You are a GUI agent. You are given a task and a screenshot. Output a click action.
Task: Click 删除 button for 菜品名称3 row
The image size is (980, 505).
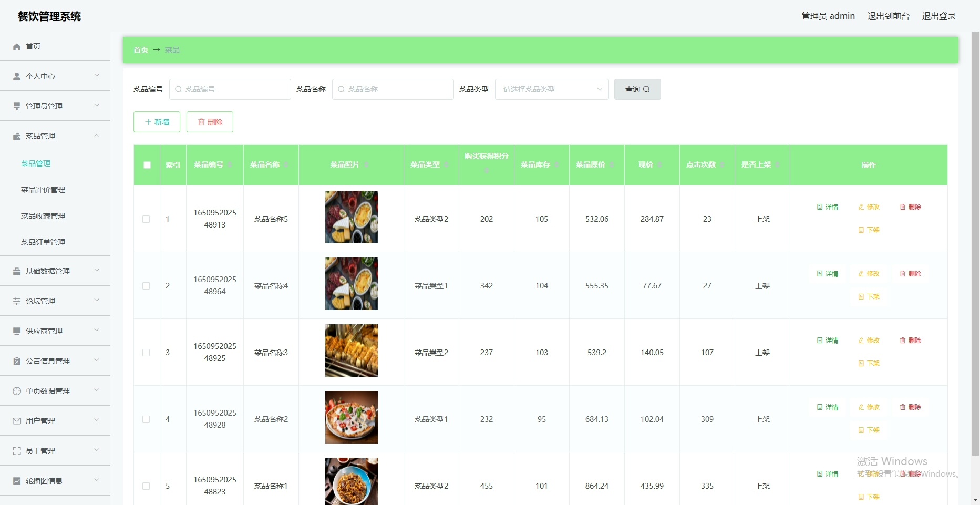(x=910, y=341)
